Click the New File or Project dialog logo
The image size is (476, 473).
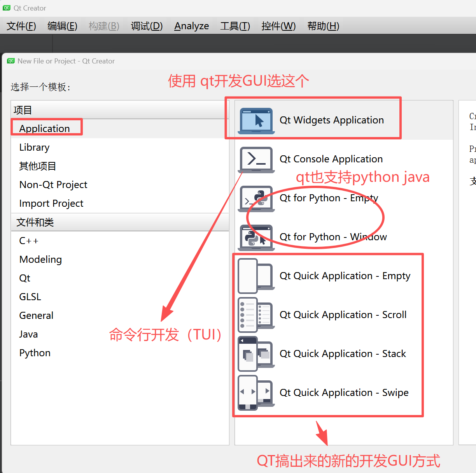(11, 61)
